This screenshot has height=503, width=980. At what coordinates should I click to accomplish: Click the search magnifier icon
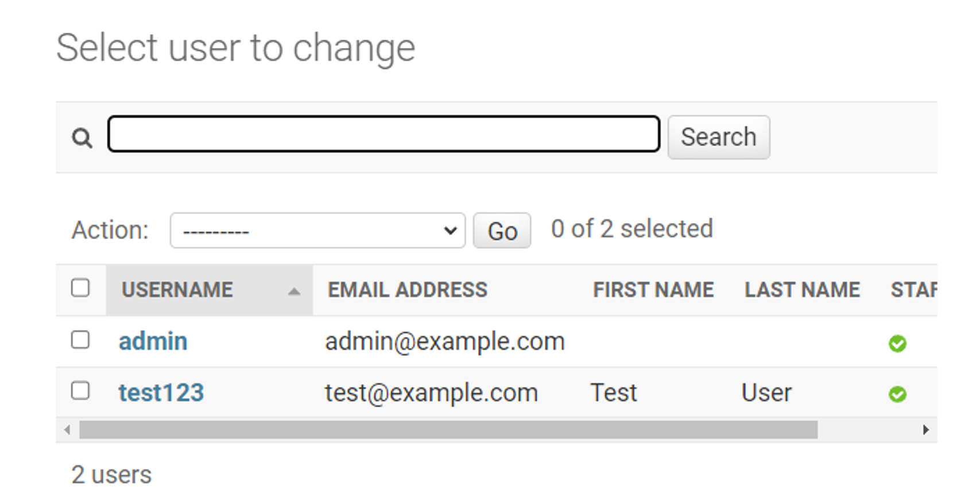coord(82,138)
